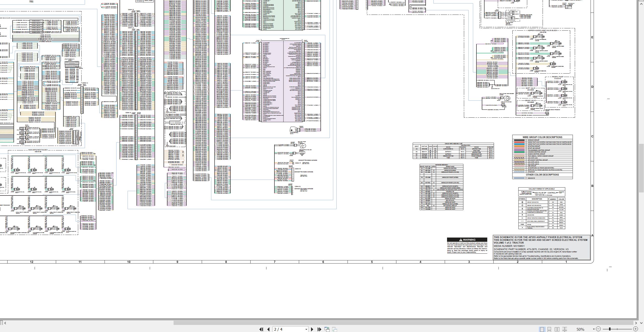This screenshot has width=644, height=332.
Task: Click the 'PROPEL PUMP' block label
Action: click(557, 77)
